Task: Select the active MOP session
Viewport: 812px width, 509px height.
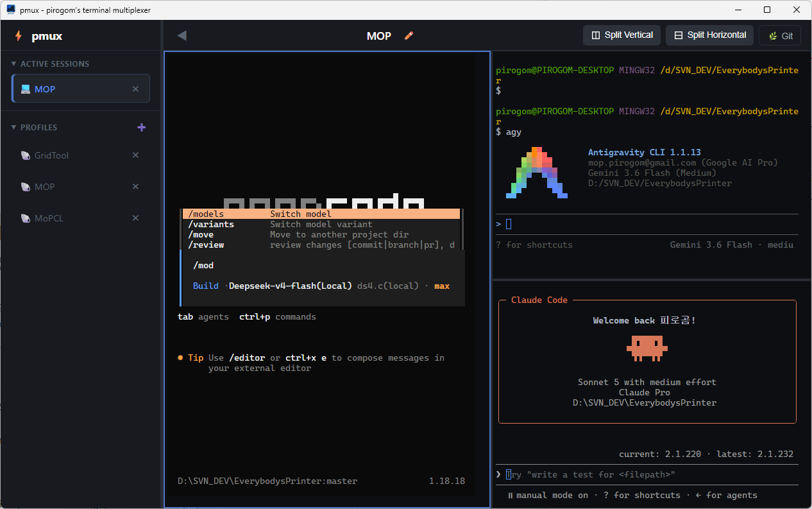Action: 81,89
